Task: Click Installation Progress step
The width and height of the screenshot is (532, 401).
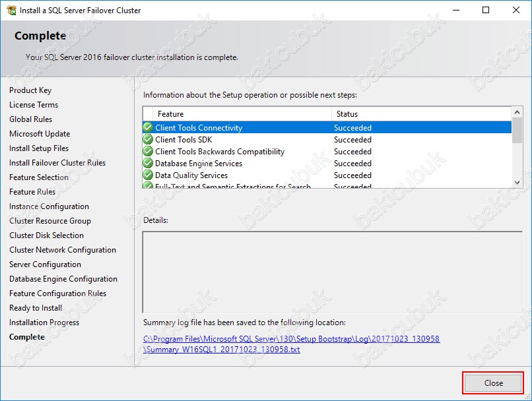Action: [x=44, y=323]
